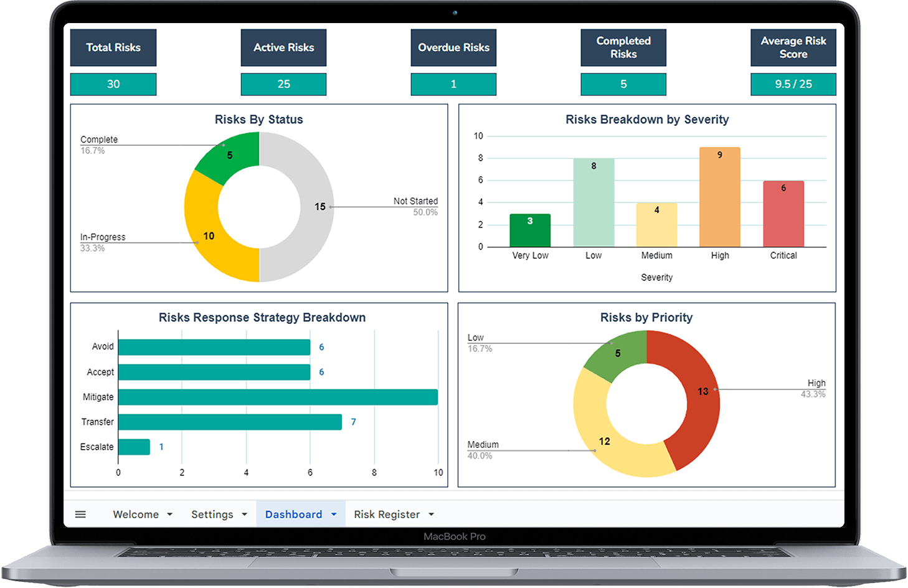Click the Active Risks count of 25
Viewport: 908px width, 588px height.
pos(283,84)
